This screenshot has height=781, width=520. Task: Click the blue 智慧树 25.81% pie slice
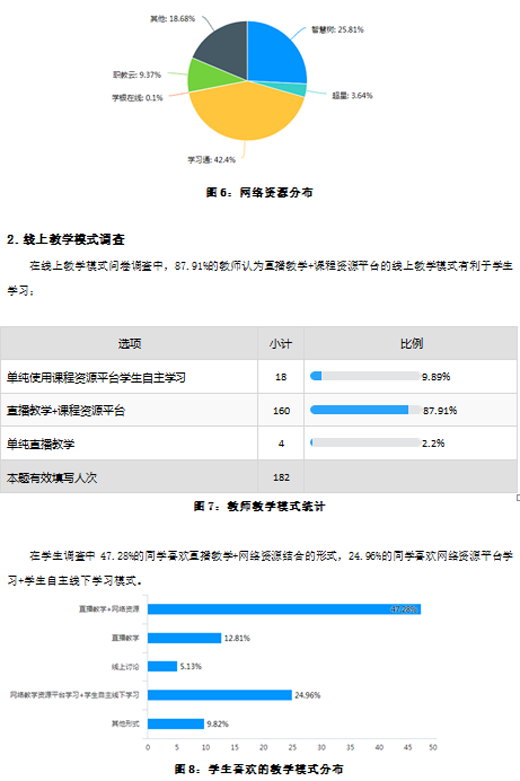click(x=273, y=55)
